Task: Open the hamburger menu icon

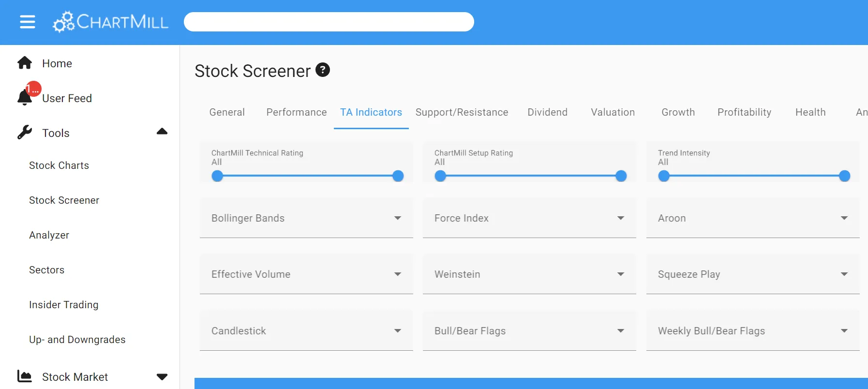Action: [28, 22]
